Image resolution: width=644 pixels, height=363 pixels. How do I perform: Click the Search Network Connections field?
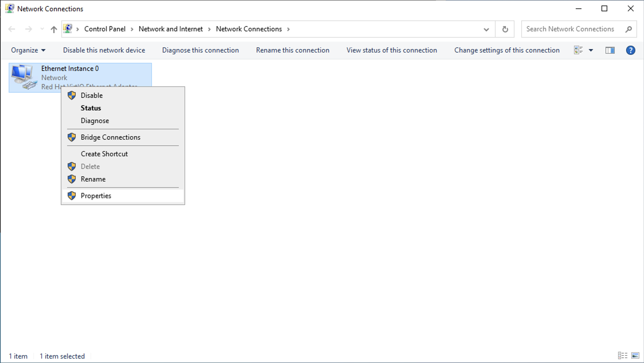(x=570, y=29)
